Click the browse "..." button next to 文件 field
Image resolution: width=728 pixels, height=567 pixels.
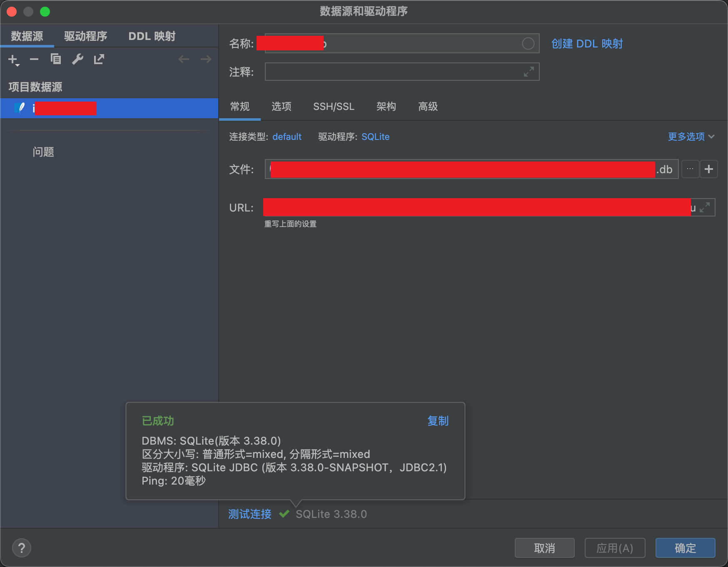tap(690, 169)
